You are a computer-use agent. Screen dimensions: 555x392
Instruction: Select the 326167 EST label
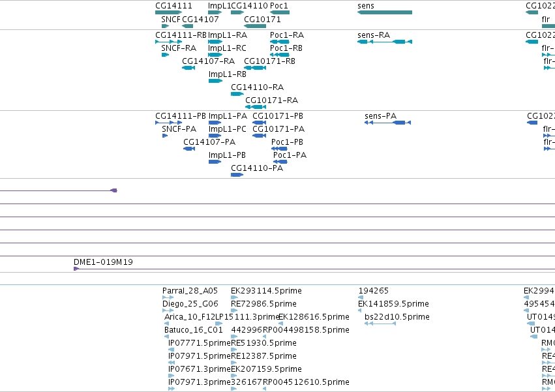click(247, 382)
